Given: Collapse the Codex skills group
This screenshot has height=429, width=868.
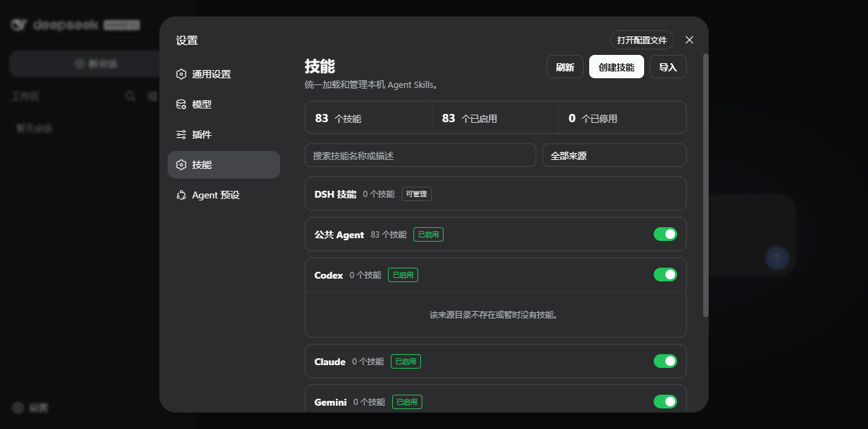Looking at the screenshot, I should 496,275.
